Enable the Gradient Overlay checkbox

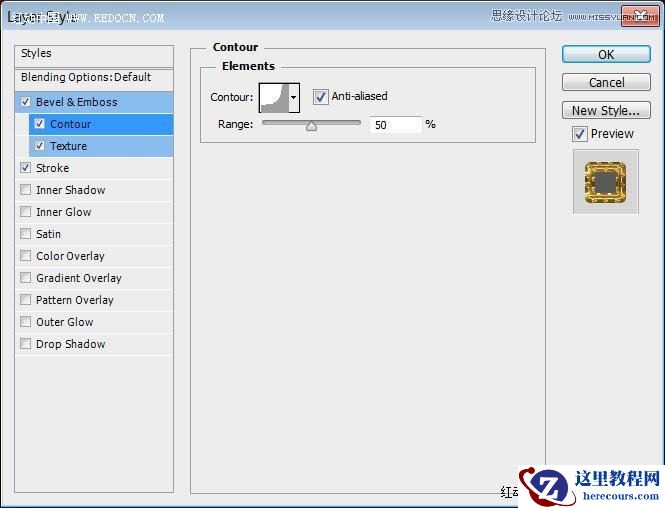pyautogui.click(x=26, y=278)
